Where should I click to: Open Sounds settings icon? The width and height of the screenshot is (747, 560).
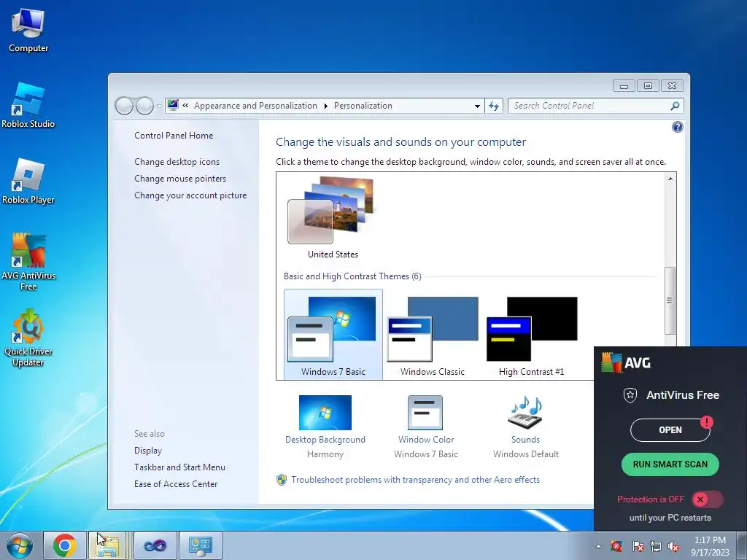tap(525, 427)
